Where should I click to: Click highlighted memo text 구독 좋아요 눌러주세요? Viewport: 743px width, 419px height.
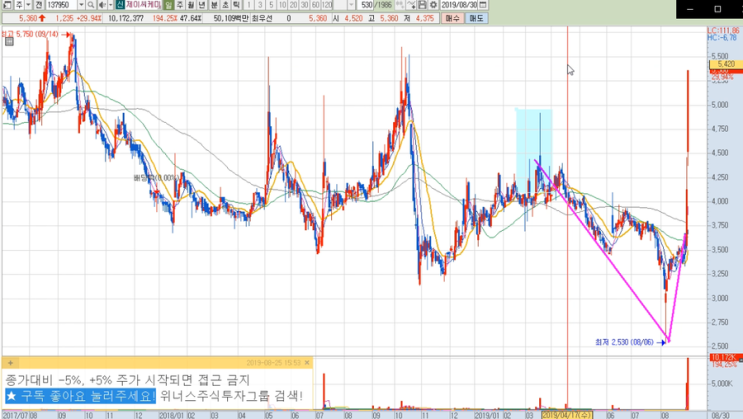click(81, 395)
